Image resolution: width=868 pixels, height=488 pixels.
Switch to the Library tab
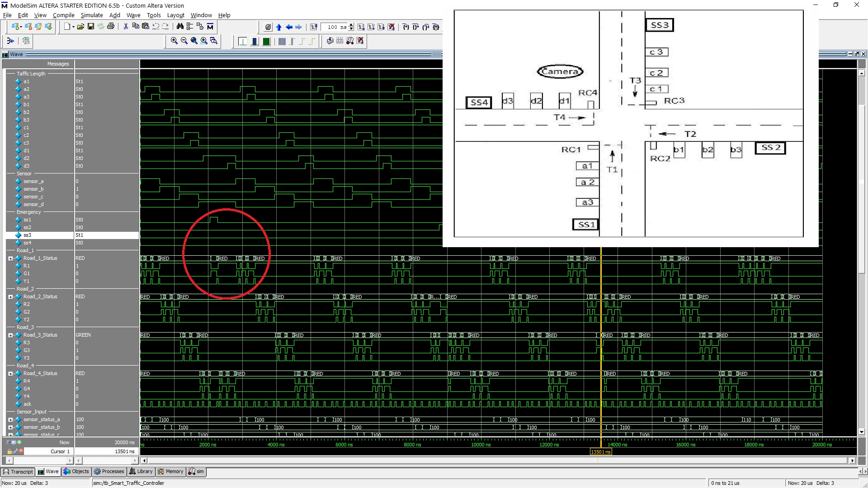point(141,472)
